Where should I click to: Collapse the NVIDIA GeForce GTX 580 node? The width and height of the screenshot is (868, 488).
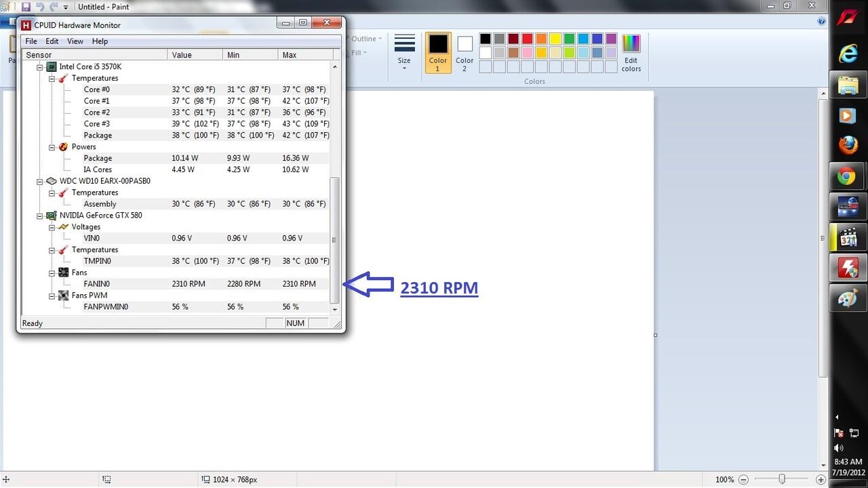point(40,216)
